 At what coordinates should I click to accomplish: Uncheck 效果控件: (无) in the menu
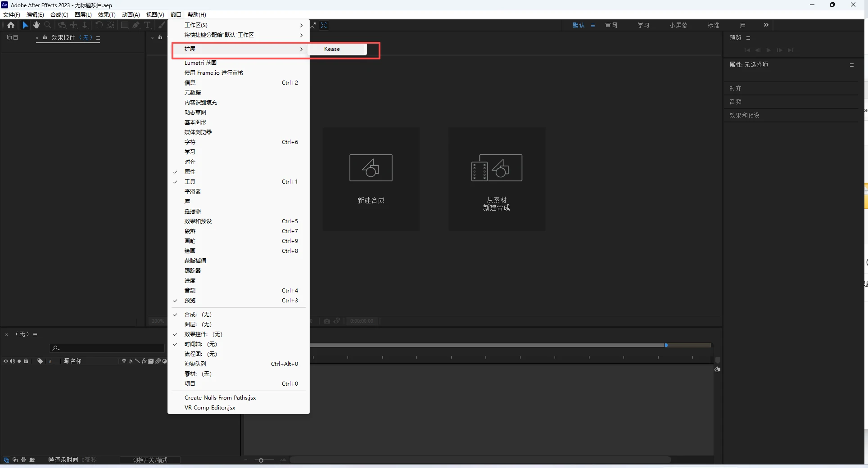203,334
